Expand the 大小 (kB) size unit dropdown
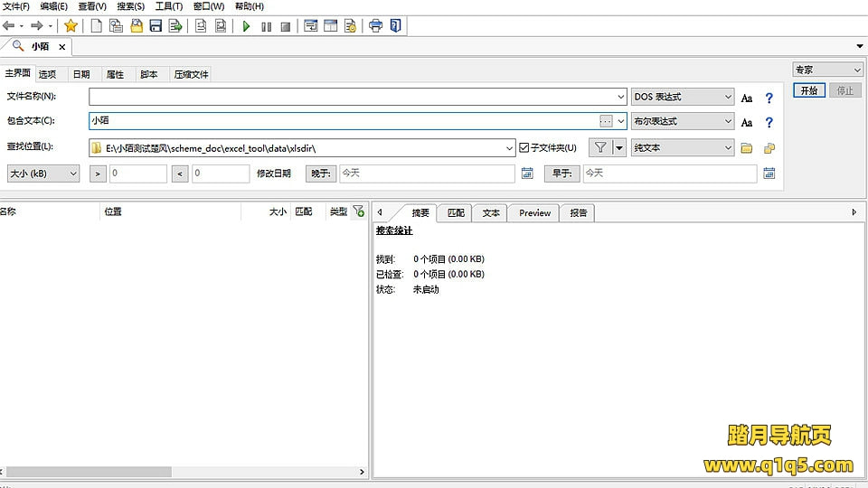This screenshot has height=488, width=868. point(43,174)
